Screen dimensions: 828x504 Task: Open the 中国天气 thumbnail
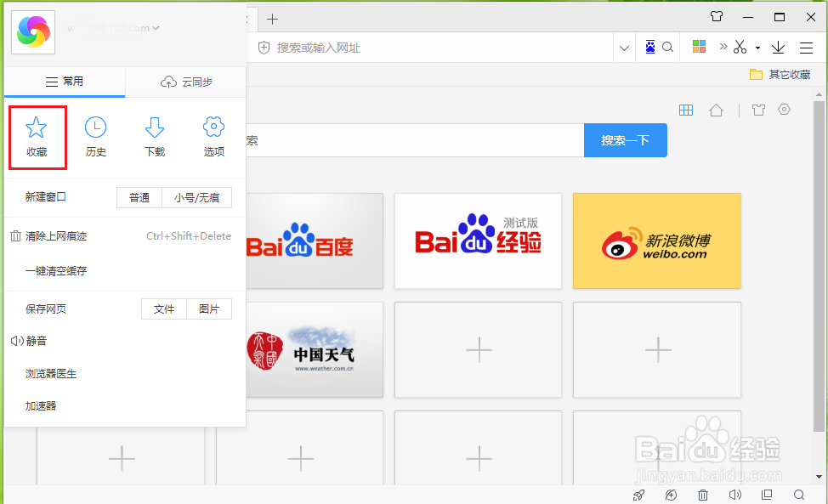tap(315, 349)
